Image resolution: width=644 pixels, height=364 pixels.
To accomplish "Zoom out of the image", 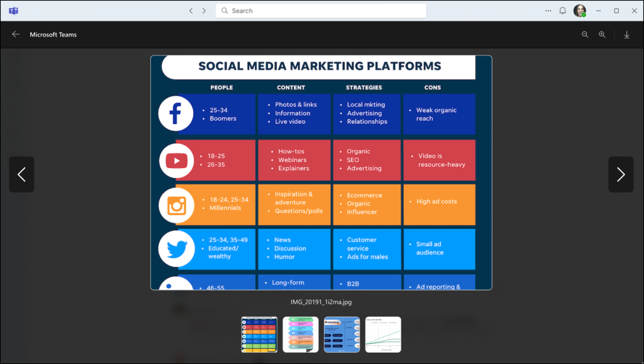I will (585, 35).
